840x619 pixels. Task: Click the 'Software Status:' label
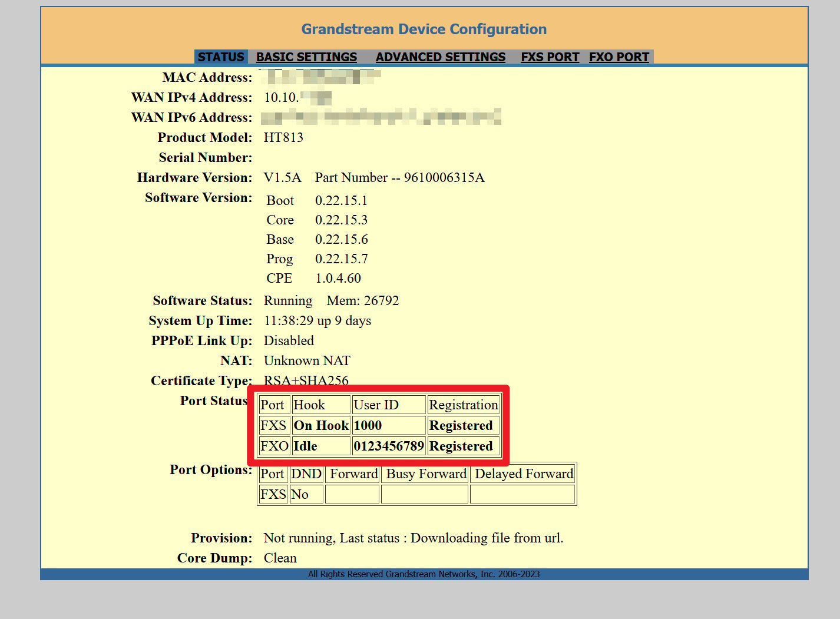pos(203,301)
